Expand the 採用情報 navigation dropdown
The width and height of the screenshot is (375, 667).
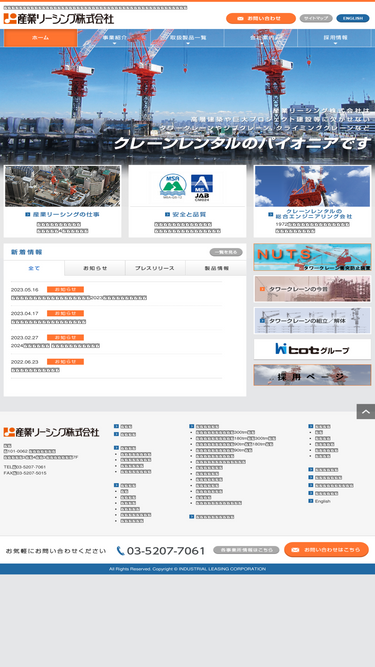(x=335, y=38)
